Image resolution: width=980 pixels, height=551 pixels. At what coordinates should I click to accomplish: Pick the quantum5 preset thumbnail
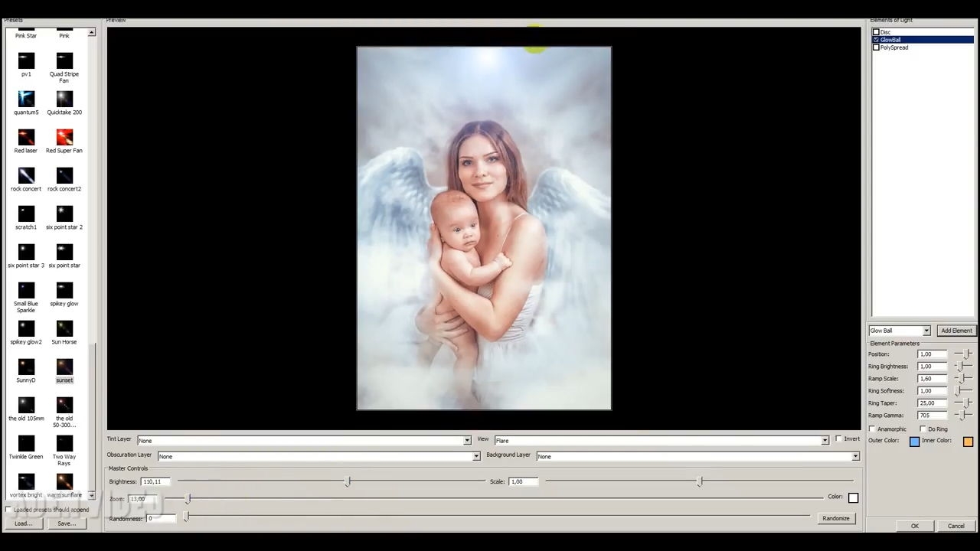pos(26,99)
